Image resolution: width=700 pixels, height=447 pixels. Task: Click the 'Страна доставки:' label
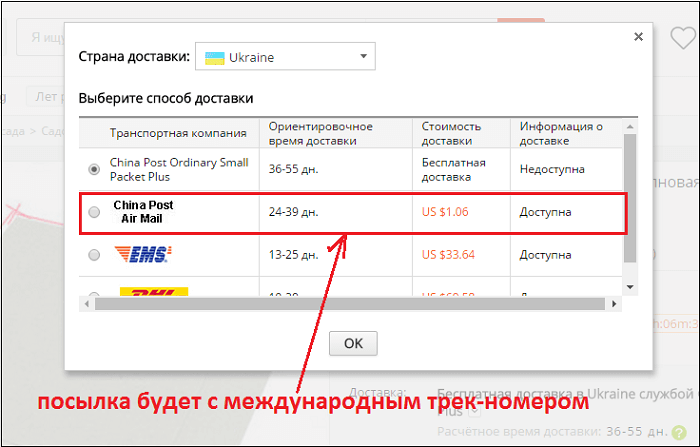click(134, 57)
